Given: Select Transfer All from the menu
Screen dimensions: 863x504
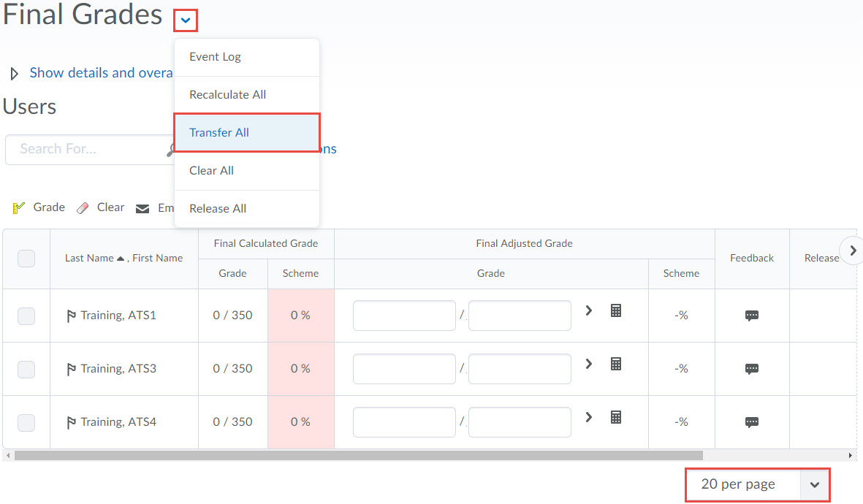Looking at the screenshot, I should tap(219, 133).
